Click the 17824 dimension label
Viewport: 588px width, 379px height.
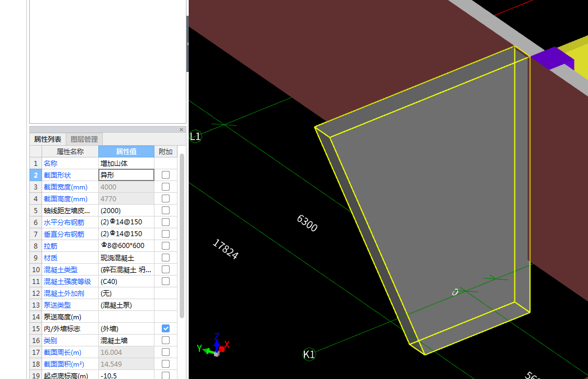point(225,250)
